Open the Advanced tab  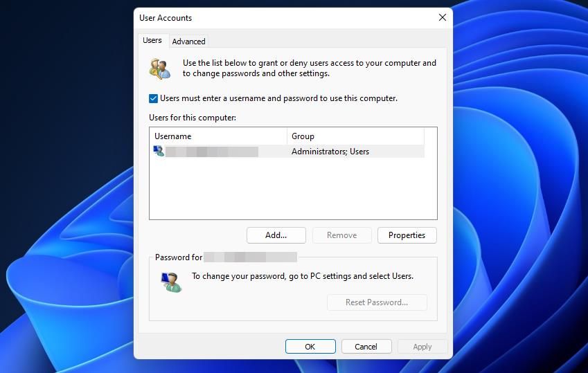click(x=188, y=42)
